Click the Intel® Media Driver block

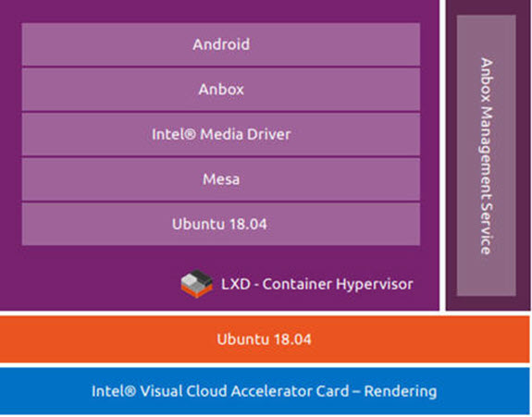click(x=221, y=135)
